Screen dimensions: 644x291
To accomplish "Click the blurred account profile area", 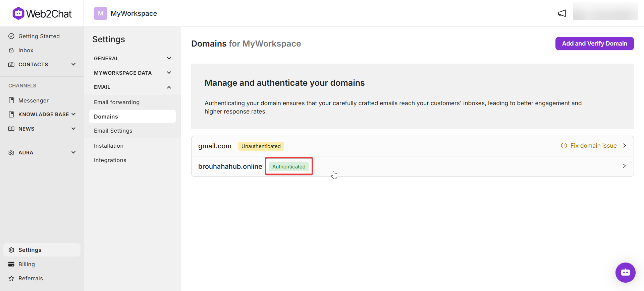I will (x=605, y=11).
